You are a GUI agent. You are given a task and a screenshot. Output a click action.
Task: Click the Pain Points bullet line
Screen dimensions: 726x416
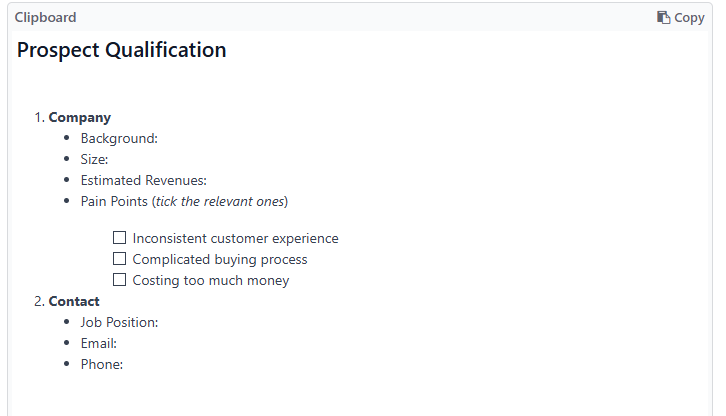click(184, 202)
